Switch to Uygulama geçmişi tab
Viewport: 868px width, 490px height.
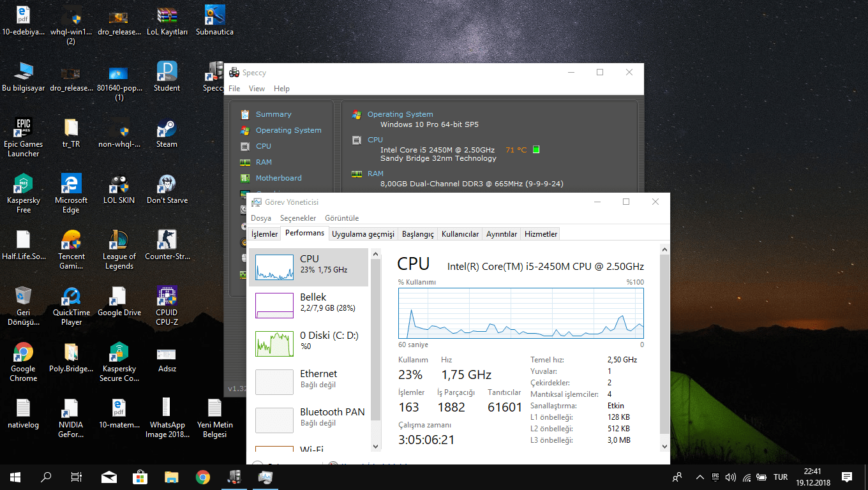tap(363, 234)
